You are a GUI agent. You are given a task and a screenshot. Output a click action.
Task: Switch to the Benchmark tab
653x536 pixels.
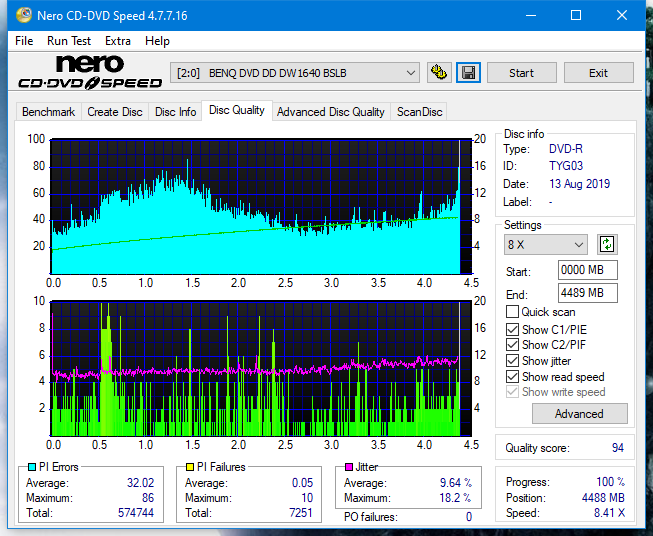(49, 112)
